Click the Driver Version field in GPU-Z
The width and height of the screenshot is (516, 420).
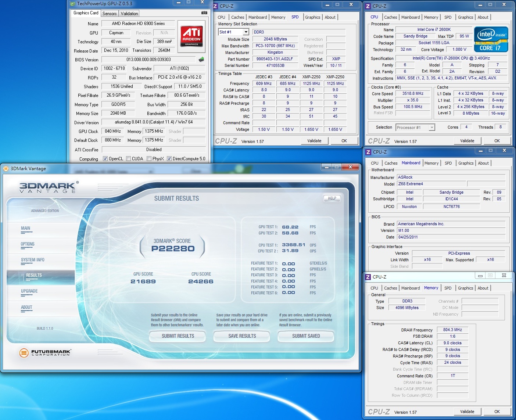pos(154,122)
